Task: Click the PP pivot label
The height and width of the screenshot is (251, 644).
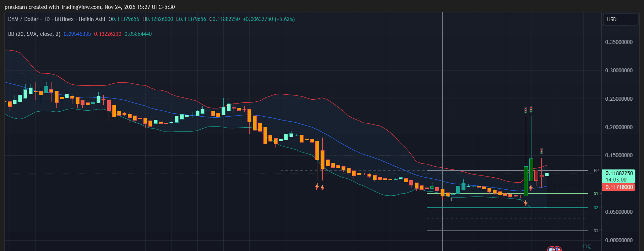Action: click(x=596, y=171)
